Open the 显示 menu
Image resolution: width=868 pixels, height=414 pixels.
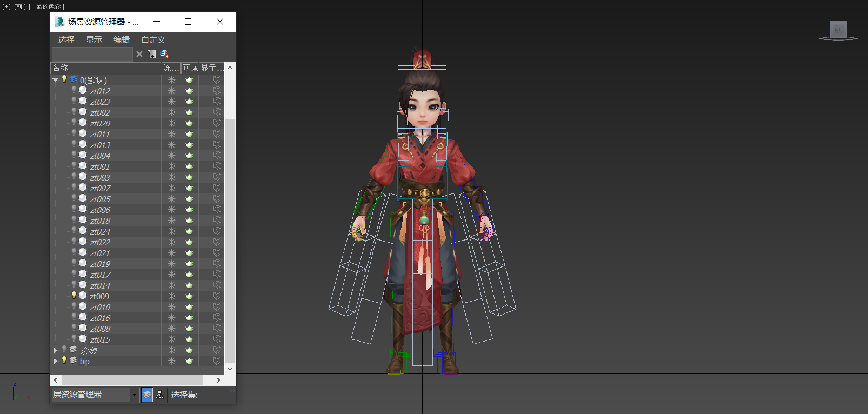[x=94, y=40]
